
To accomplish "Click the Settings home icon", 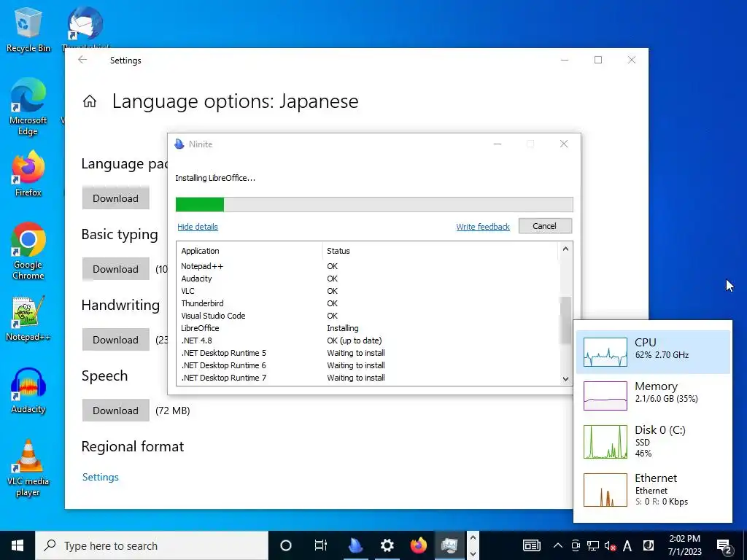I will pyautogui.click(x=90, y=101).
